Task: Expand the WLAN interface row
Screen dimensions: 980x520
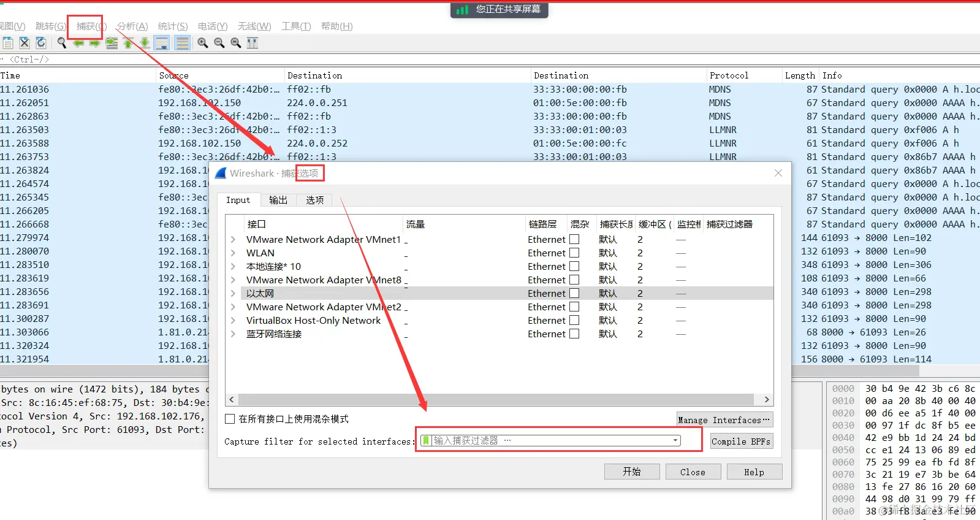Action: (233, 253)
